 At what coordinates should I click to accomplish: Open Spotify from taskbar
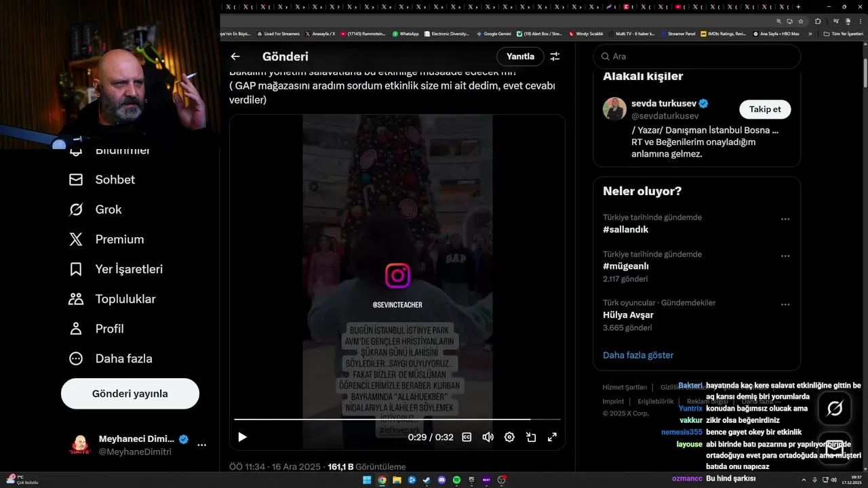point(456,480)
